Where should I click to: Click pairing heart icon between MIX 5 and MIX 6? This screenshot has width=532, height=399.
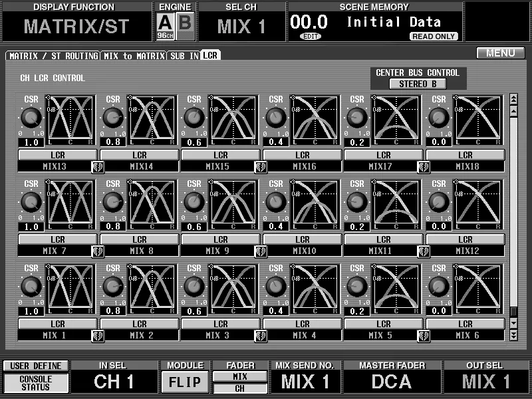(424, 336)
